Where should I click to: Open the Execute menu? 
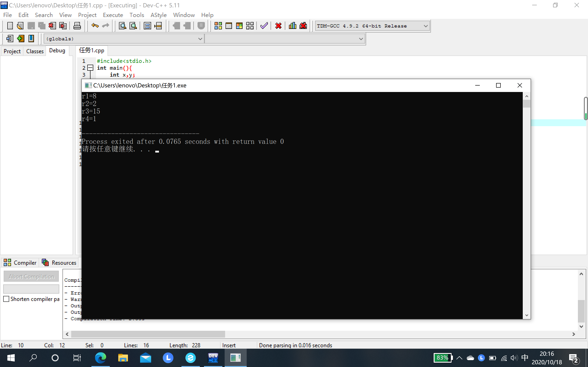coord(113,15)
